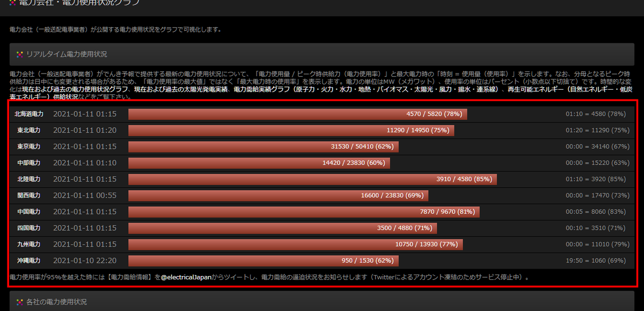Click the 九州電力 usage bar showing 77%
Viewport: 644px width, 311px height.
pyautogui.click(x=296, y=244)
